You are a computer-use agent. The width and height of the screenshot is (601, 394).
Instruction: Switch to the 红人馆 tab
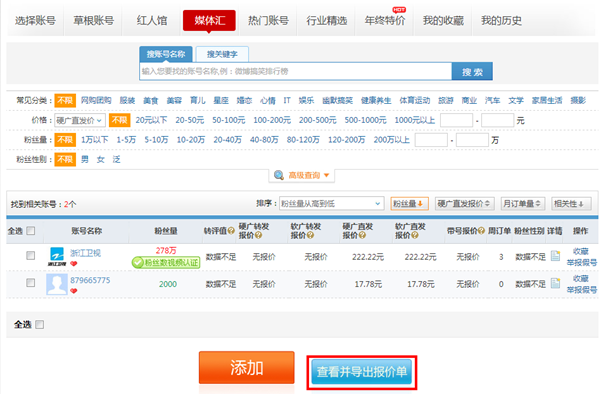click(x=152, y=21)
